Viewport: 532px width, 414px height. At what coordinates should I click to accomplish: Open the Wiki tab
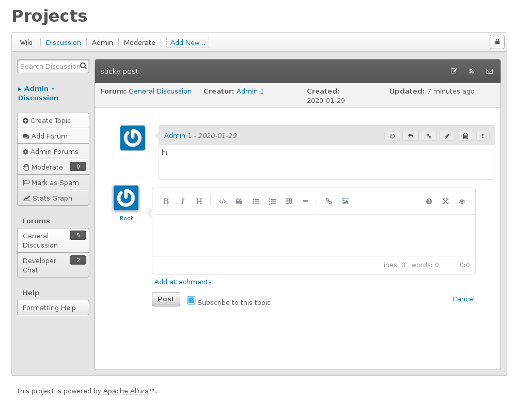26,42
